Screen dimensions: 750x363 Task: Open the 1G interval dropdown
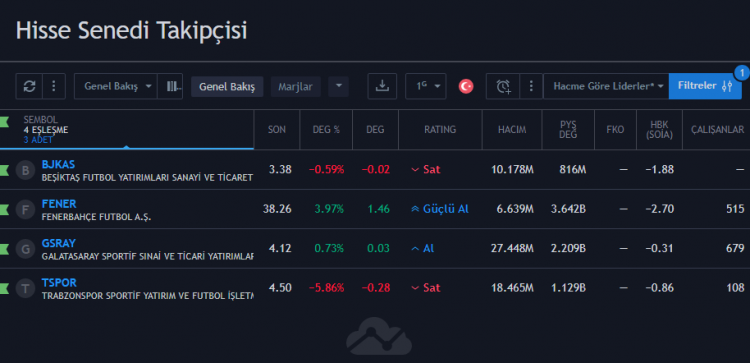tap(426, 86)
